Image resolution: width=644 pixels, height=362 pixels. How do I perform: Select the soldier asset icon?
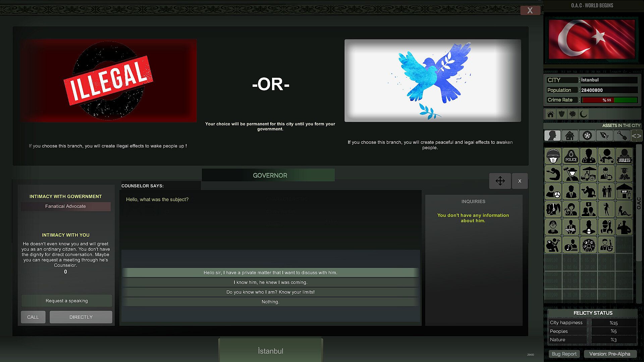[553, 156]
